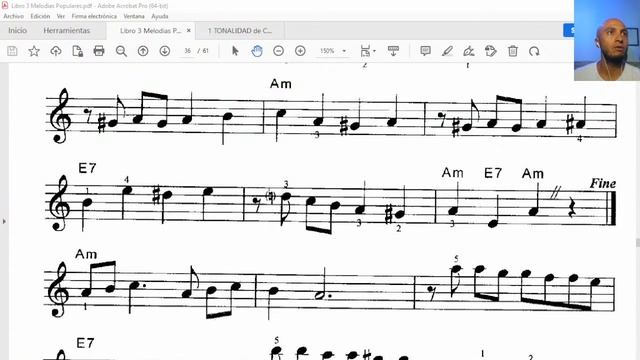Switch to the Herramientas tab
Image resolution: width=640 pixels, height=360 pixels.
click(x=67, y=31)
